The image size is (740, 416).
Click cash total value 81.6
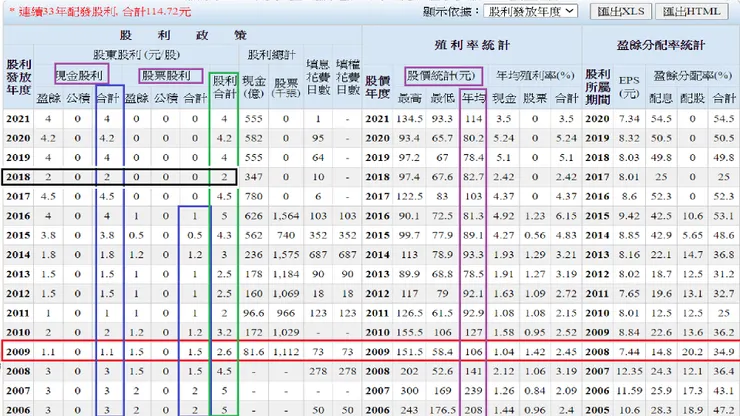(x=253, y=352)
